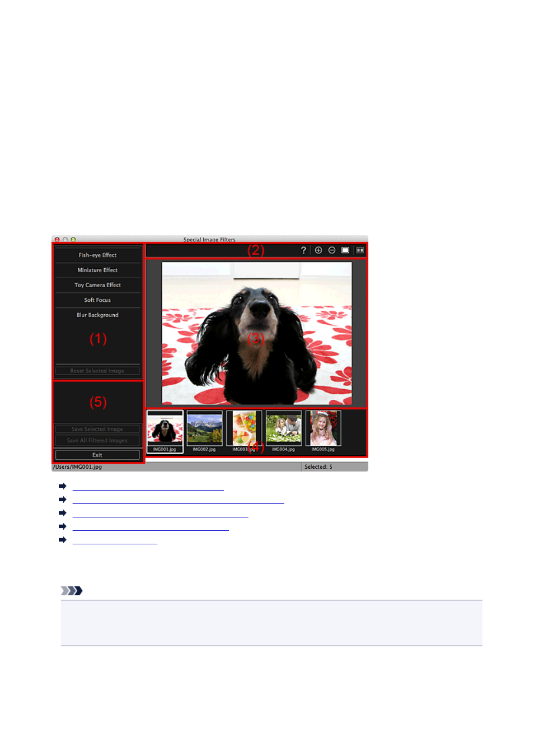This screenshot has width=534, height=756.
Task: Click the dog preview image
Action: coord(257,333)
